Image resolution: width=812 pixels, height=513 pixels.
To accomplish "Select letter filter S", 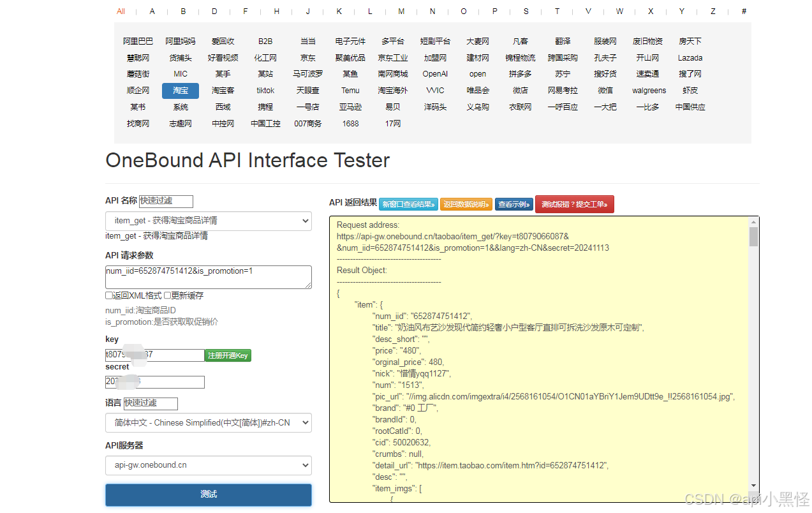I will (x=526, y=11).
